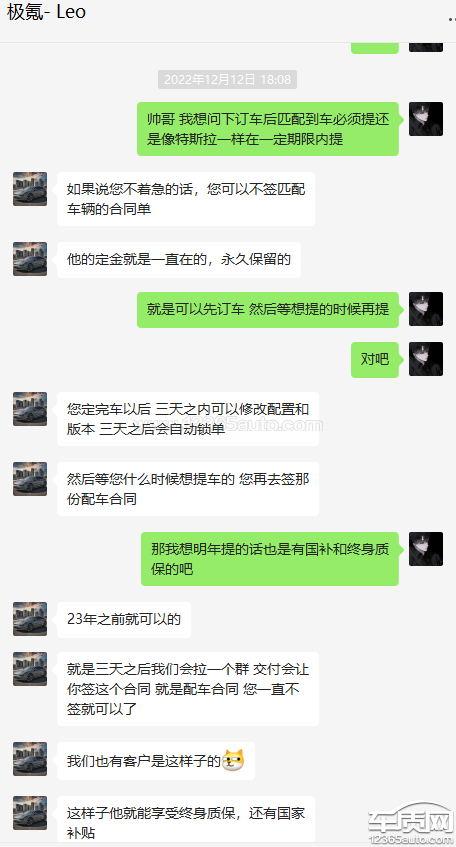Click the 车质网 12365auto.com watermark logo

coord(411,824)
